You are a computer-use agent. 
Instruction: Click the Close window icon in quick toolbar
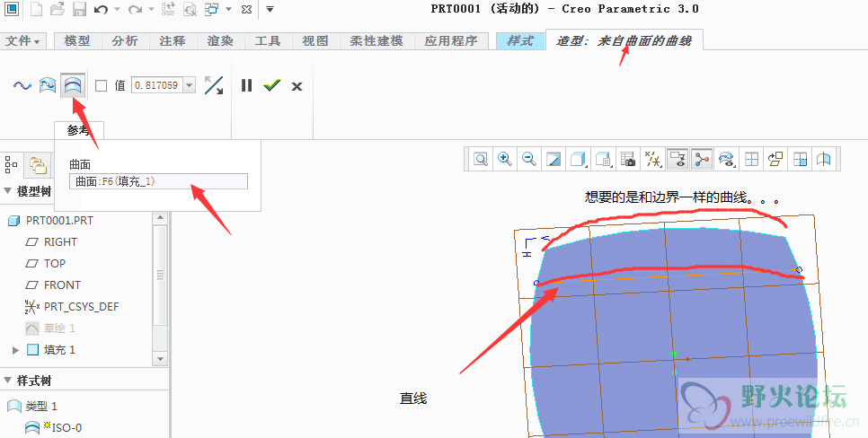click(x=247, y=9)
